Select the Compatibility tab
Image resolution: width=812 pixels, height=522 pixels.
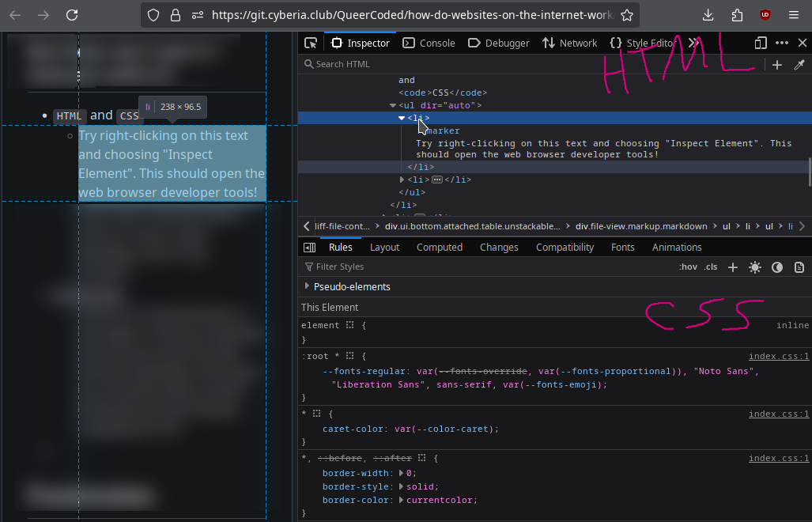[565, 248]
